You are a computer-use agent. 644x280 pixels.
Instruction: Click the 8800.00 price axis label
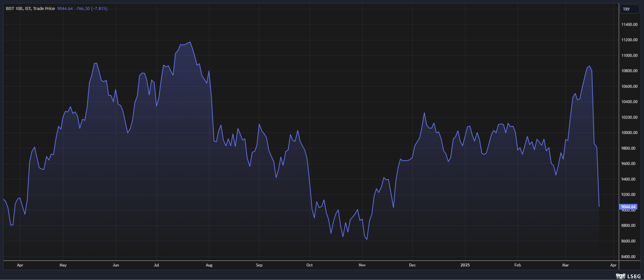point(628,226)
